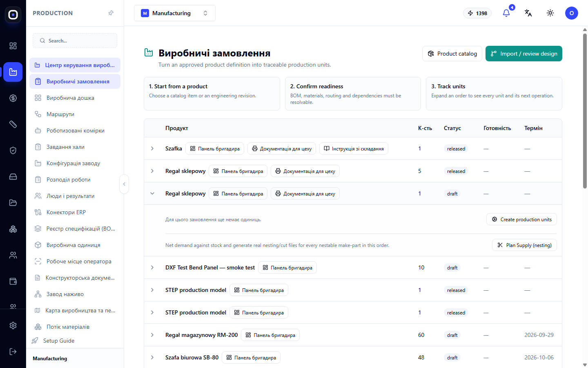Open Маршрути in sidebar

click(75, 114)
